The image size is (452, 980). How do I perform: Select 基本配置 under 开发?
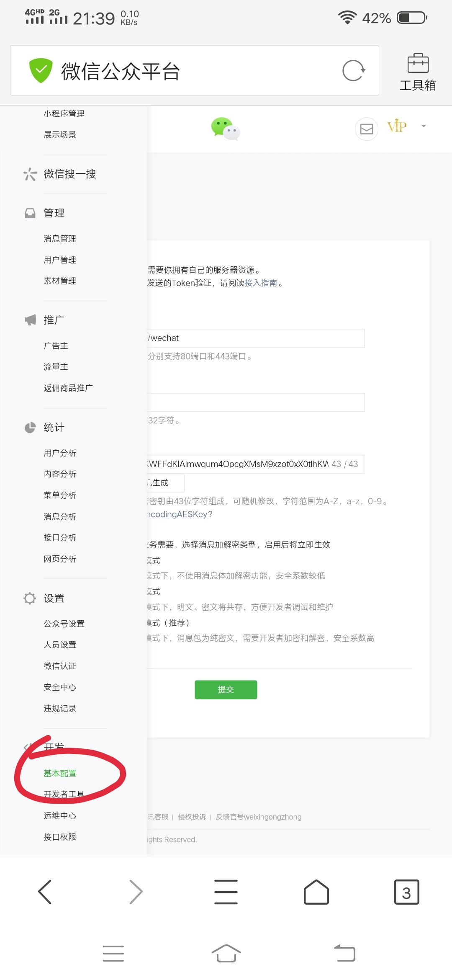pos(60,774)
